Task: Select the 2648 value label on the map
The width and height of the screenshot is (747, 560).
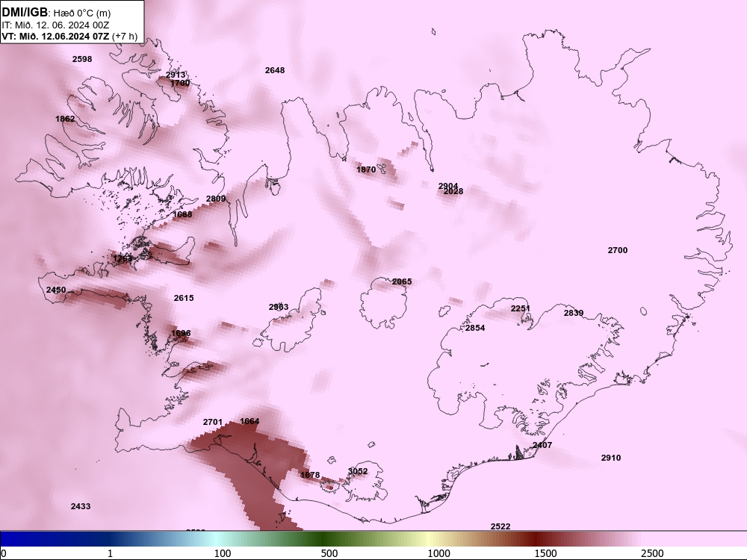Action: [275, 70]
